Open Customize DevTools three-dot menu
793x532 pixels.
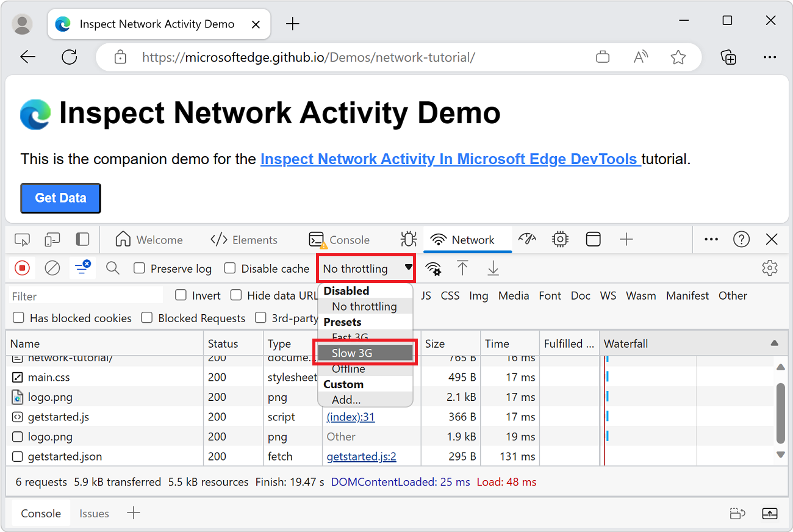(711, 240)
